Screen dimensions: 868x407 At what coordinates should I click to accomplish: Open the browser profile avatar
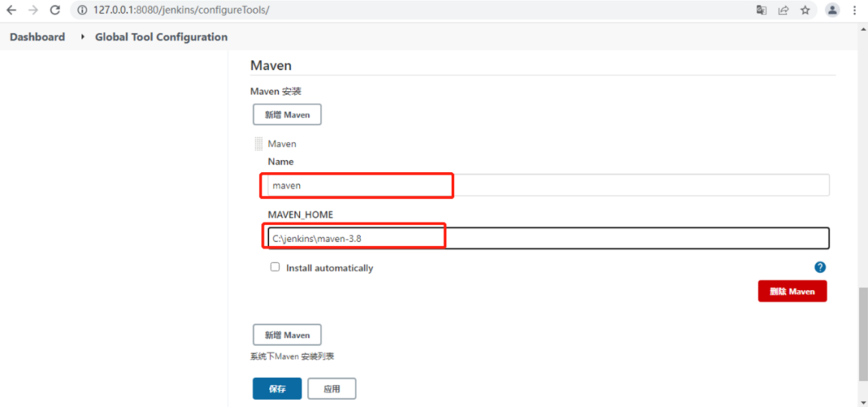click(833, 10)
